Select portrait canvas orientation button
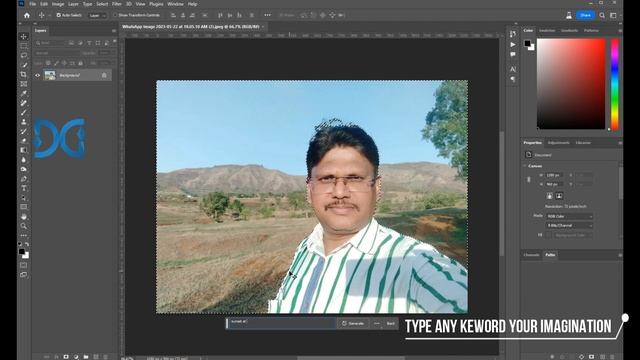The image size is (640, 360). pyautogui.click(x=550, y=196)
